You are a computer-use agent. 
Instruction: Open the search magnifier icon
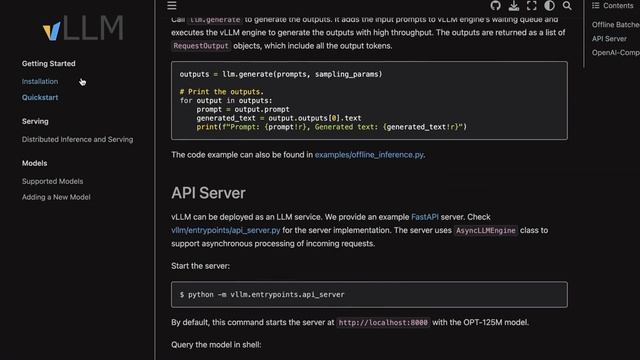tap(567, 5)
